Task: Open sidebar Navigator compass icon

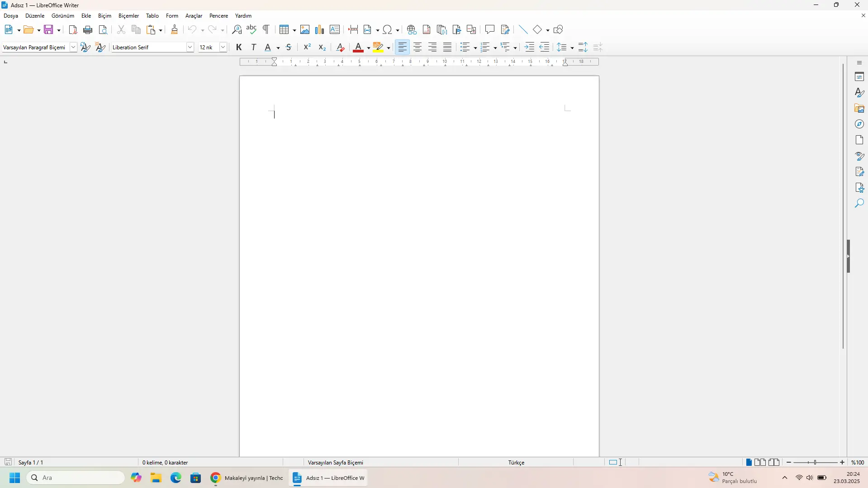Action: point(859,124)
